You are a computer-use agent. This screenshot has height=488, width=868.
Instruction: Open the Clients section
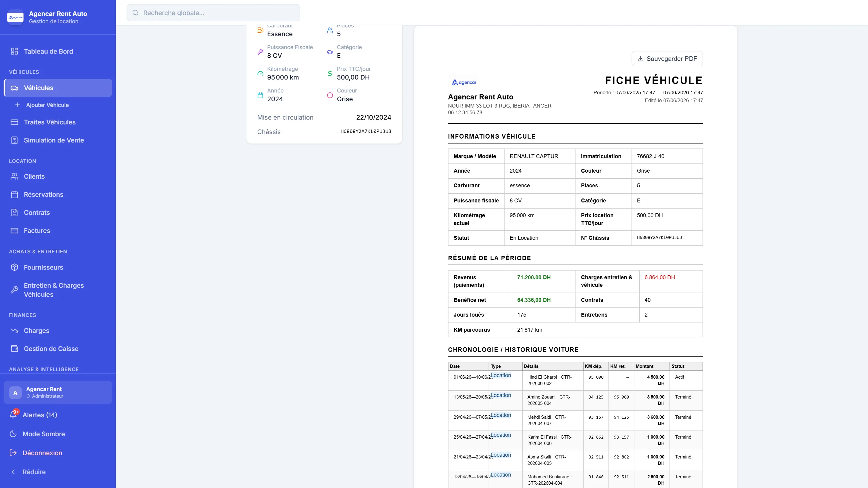(x=58, y=177)
